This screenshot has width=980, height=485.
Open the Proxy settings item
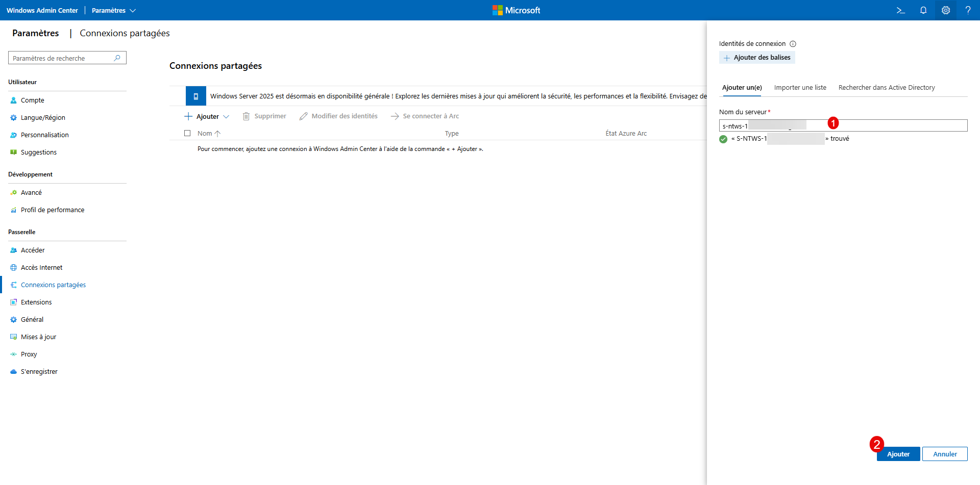point(29,354)
